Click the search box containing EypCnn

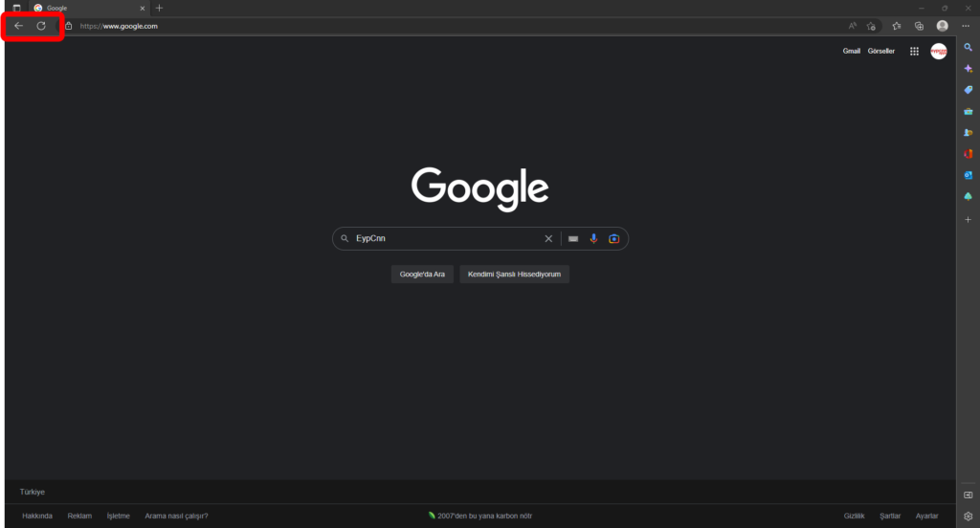pos(480,239)
